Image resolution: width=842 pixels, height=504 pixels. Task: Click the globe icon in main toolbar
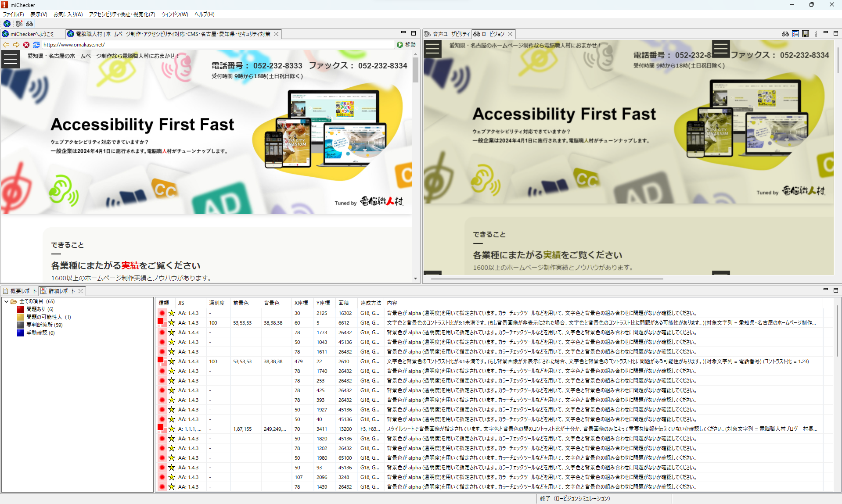(7, 24)
